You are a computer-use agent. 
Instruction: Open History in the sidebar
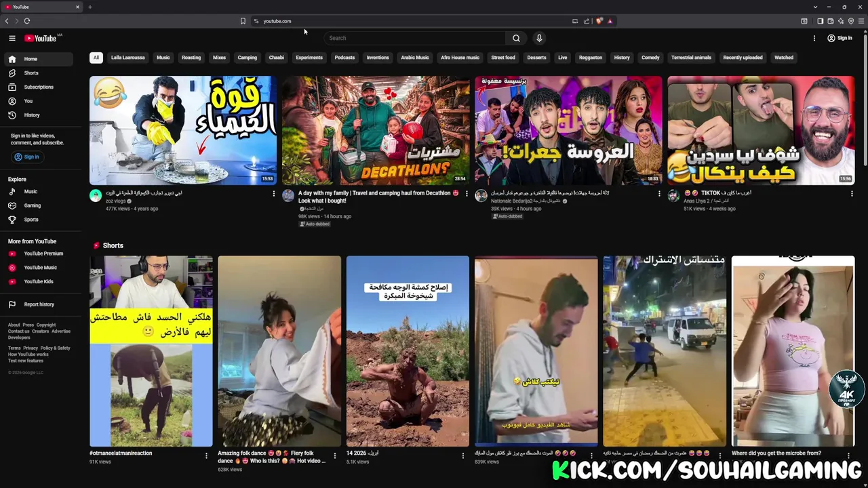click(x=38, y=115)
